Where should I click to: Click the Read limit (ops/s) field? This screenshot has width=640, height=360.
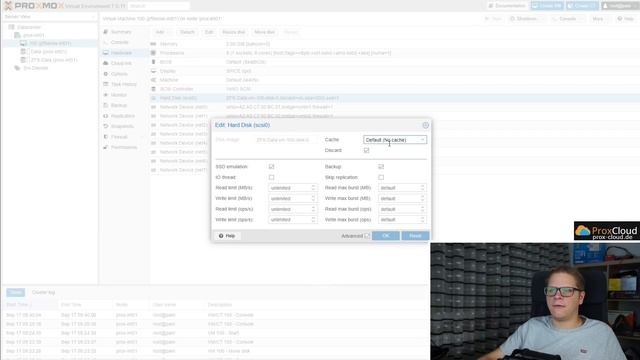tap(292, 209)
